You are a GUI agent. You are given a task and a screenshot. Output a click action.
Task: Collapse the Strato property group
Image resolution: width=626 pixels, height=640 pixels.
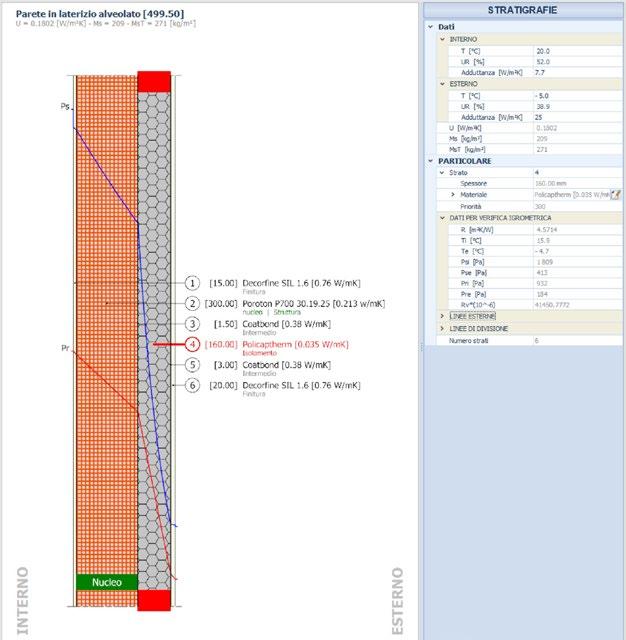442,173
